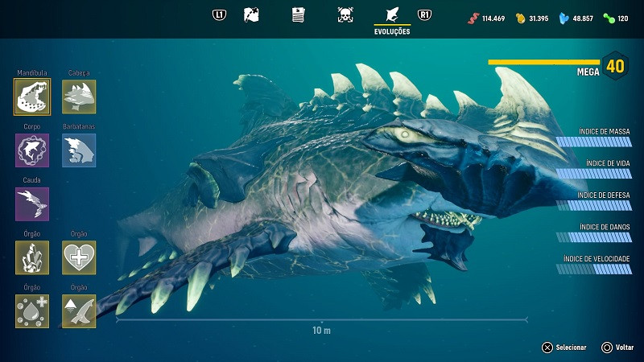Click the yellow experience progress bar

(x=544, y=63)
